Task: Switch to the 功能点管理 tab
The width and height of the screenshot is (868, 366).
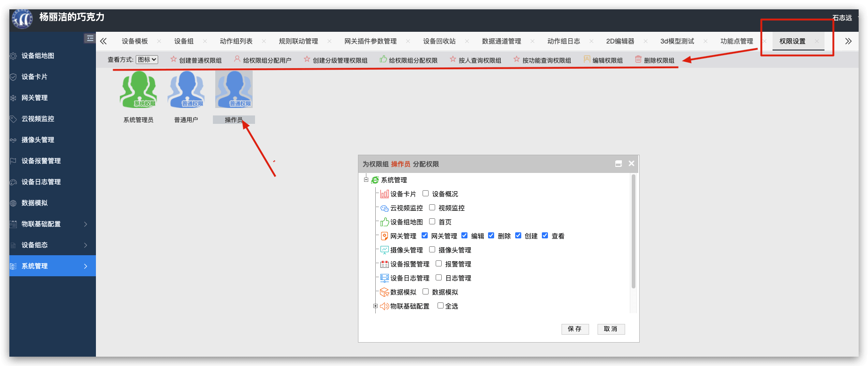Action: point(737,41)
